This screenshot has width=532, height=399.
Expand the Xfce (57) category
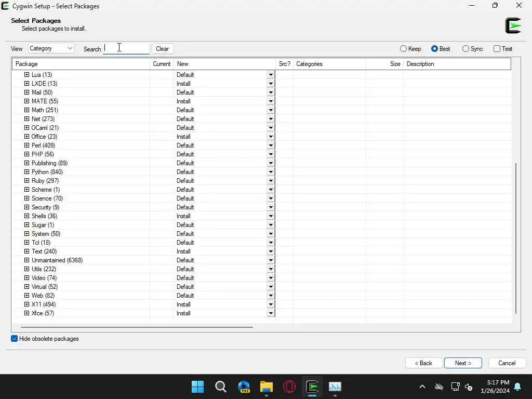(27, 313)
